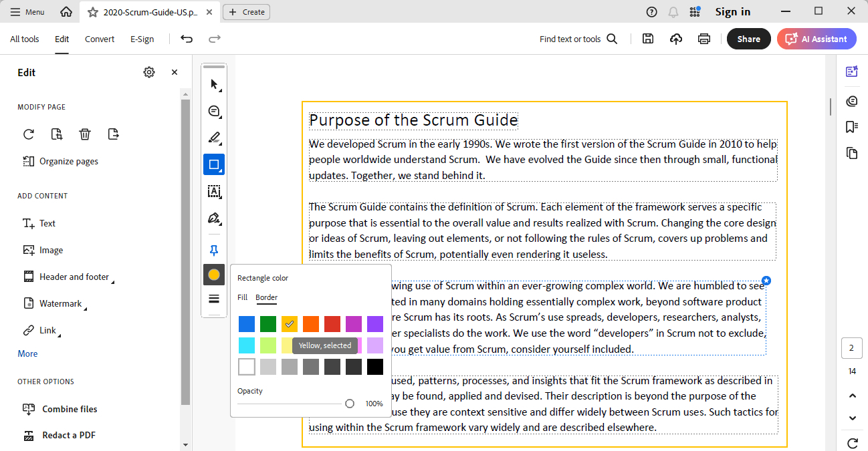Open the E-Sign menu
This screenshot has height=451, width=868.
tap(142, 39)
